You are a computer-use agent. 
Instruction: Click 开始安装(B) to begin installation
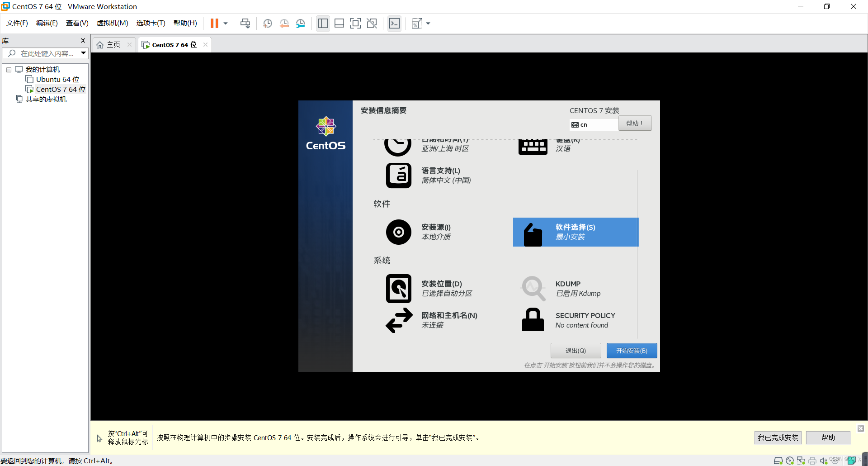[632, 351]
